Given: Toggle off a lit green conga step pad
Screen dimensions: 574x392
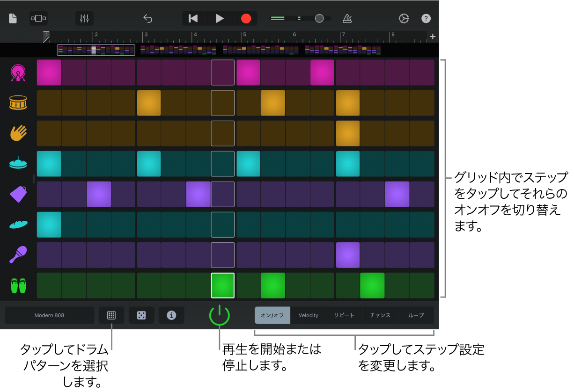Looking at the screenshot, I should click(x=272, y=285).
